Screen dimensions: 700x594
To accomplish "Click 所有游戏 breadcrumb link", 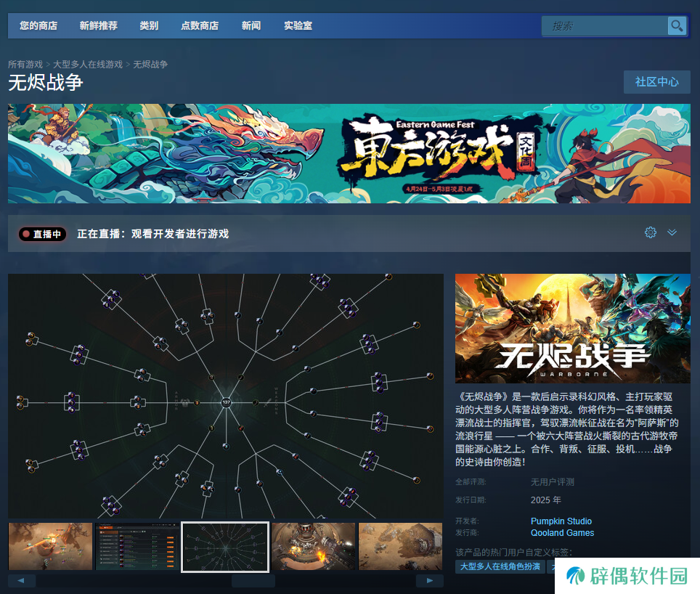I will click(25, 64).
